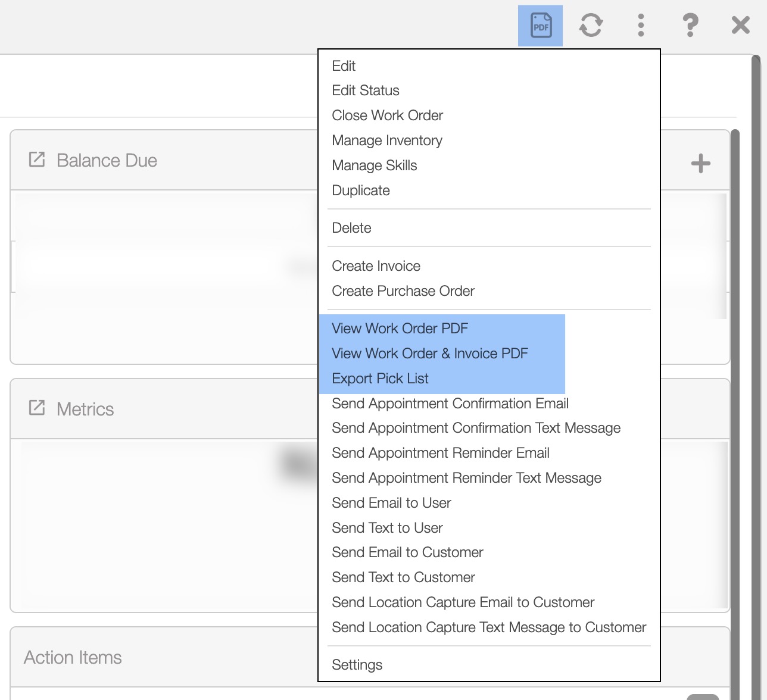767x700 pixels.
Task: Open Balance Due in external view icon
Action: point(37,160)
